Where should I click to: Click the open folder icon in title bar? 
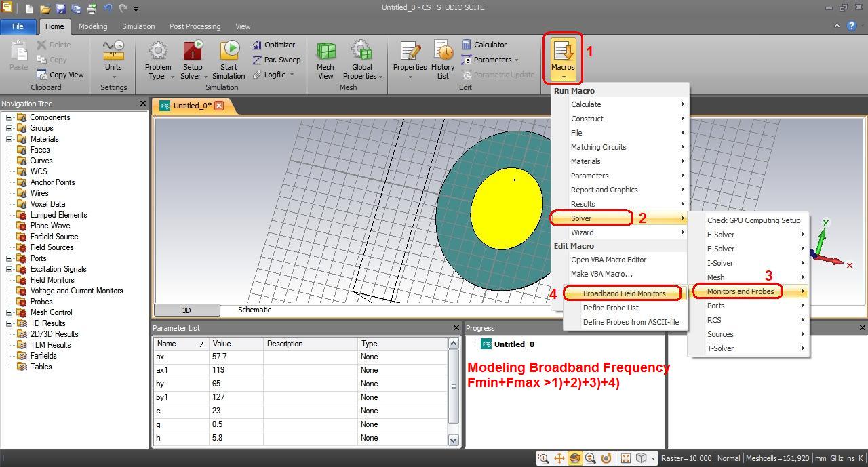click(x=45, y=8)
